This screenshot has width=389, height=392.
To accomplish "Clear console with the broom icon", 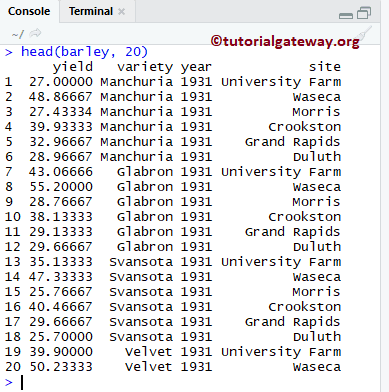I will coord(364,33).
